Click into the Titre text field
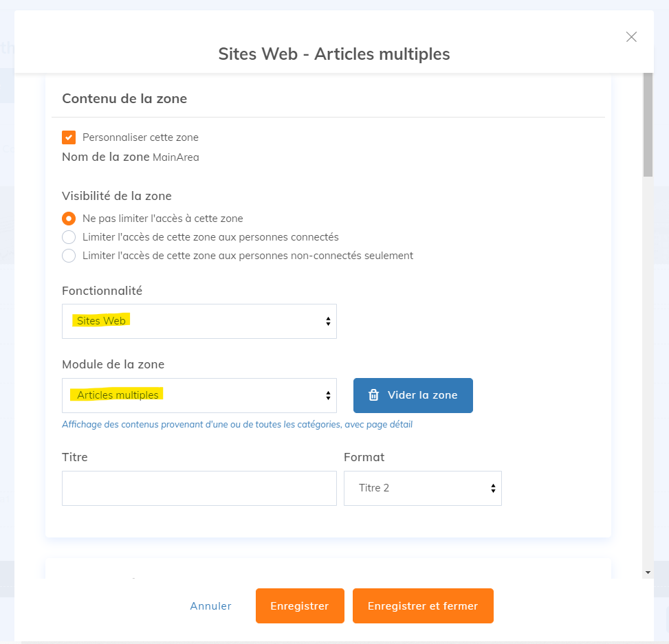669x644 pixels. 199,488
